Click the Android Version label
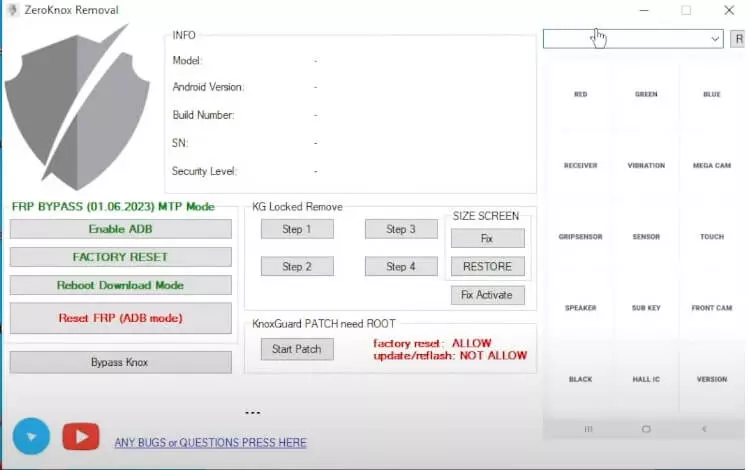748x470 pixels. 208,87
